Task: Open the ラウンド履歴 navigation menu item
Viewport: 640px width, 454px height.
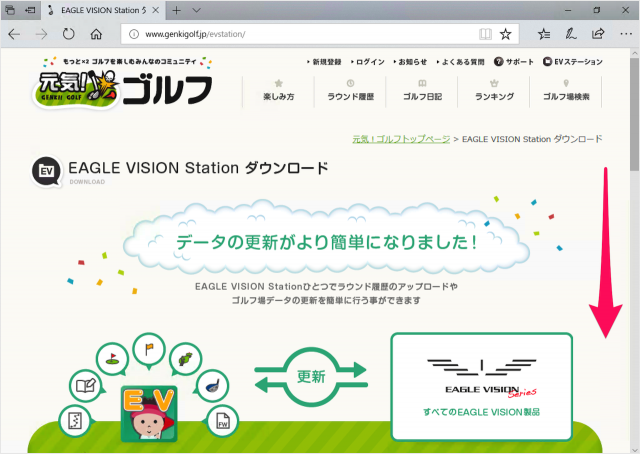Action: coord(350,91)
